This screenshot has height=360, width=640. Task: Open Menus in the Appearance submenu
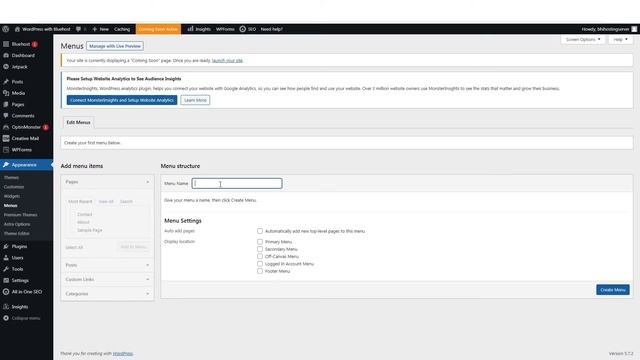pos(11,206)
